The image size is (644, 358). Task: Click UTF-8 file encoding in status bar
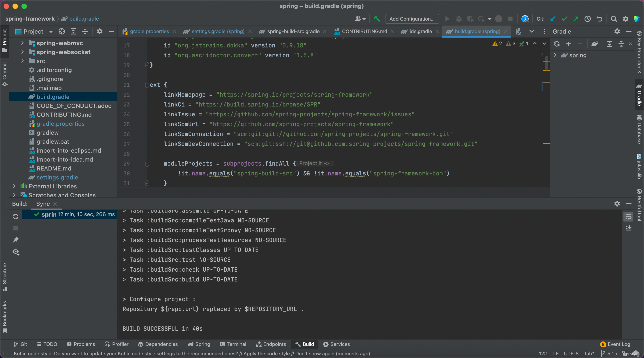tap(571, 354)
